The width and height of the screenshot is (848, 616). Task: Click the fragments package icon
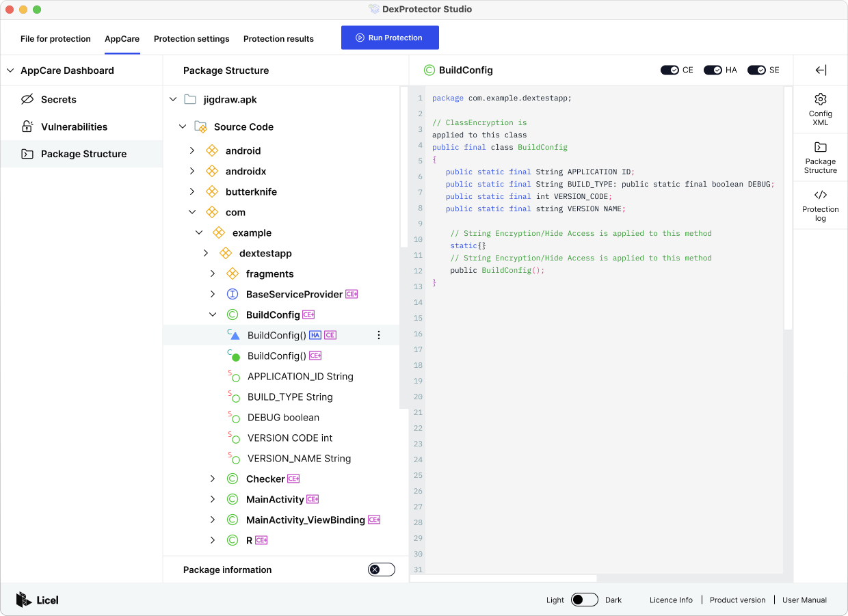[x=233, y=273]
